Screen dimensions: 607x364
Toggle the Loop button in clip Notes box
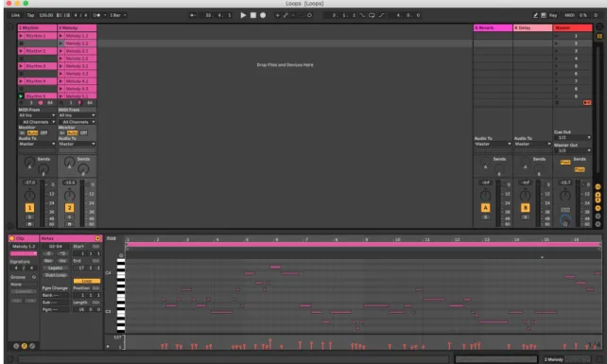87,281
